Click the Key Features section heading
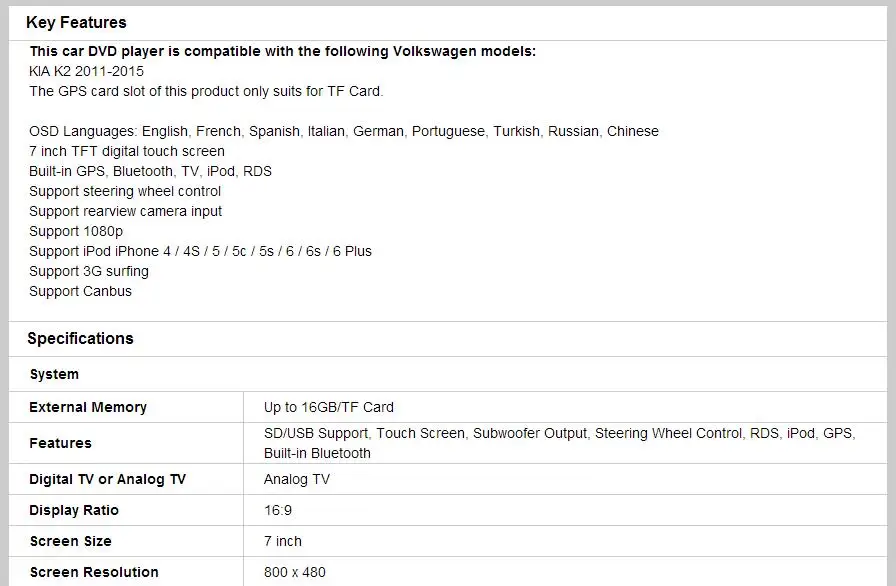The height and width of the screenshot is (586, 896). click(x=76, y=23)
